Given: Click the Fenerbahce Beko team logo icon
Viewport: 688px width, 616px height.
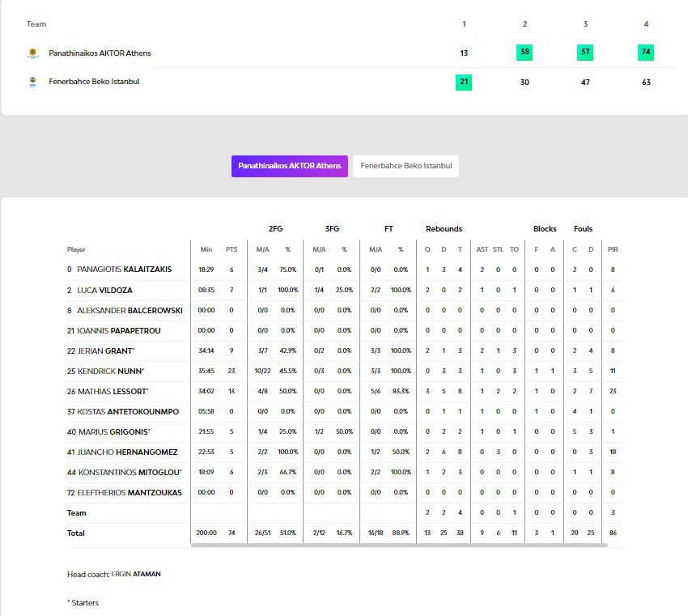Looking at the screenshot, I should [32, 82].
